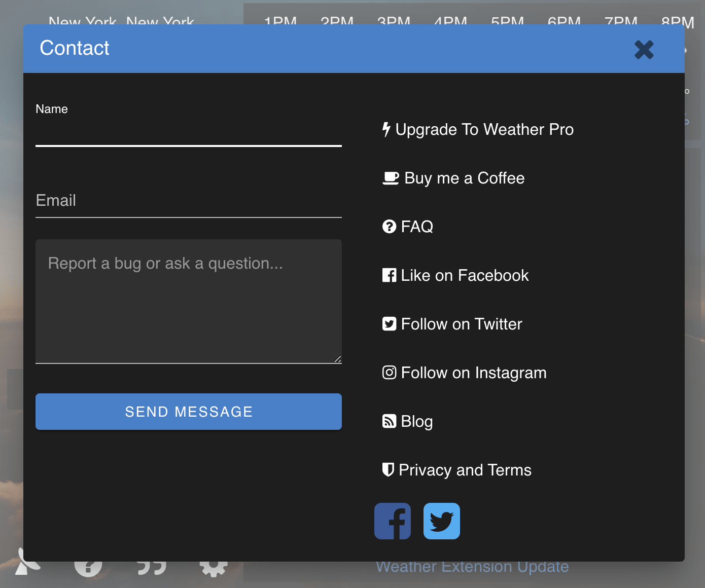Viewport: 705px width, 588px height.
Task: Click the Instagram camera icon
Action: [x=389, y=373]
